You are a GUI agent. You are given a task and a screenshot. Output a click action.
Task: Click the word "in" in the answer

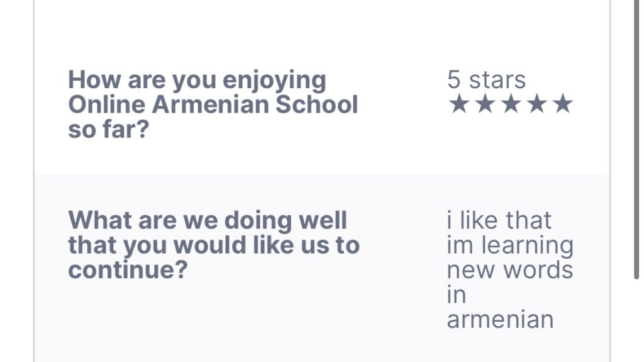[456, 295]
